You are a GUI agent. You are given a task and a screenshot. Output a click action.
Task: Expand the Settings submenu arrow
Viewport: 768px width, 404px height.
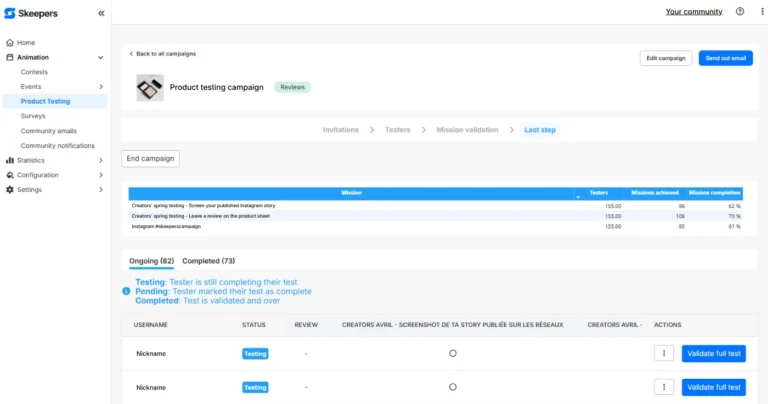(101, 190)
